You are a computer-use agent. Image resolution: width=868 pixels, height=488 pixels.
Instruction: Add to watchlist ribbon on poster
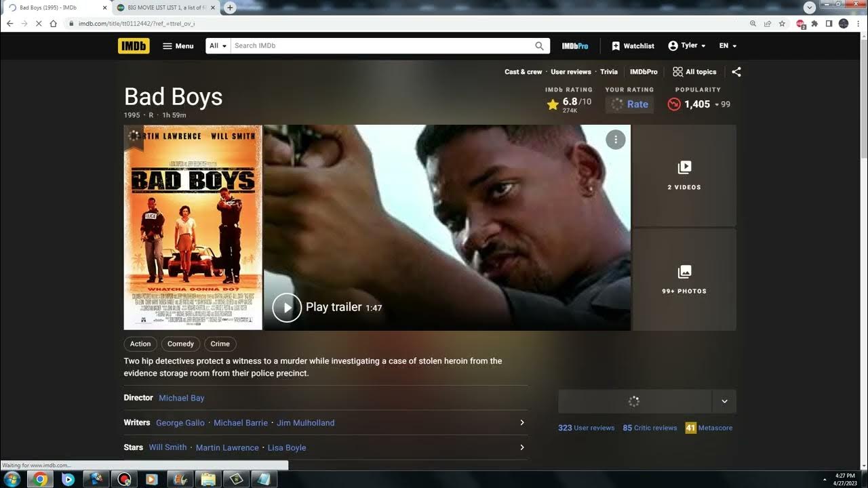coord(134,137)
